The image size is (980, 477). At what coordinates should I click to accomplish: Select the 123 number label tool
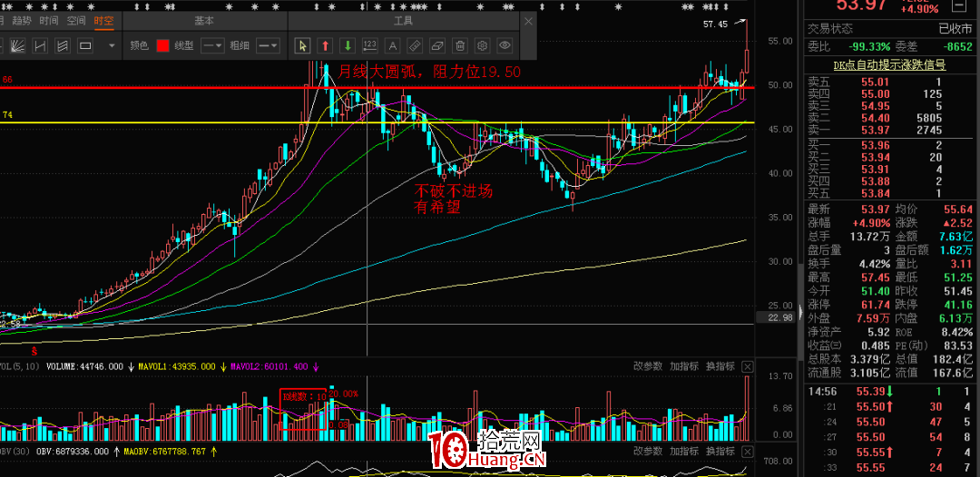tap(370, 45)
